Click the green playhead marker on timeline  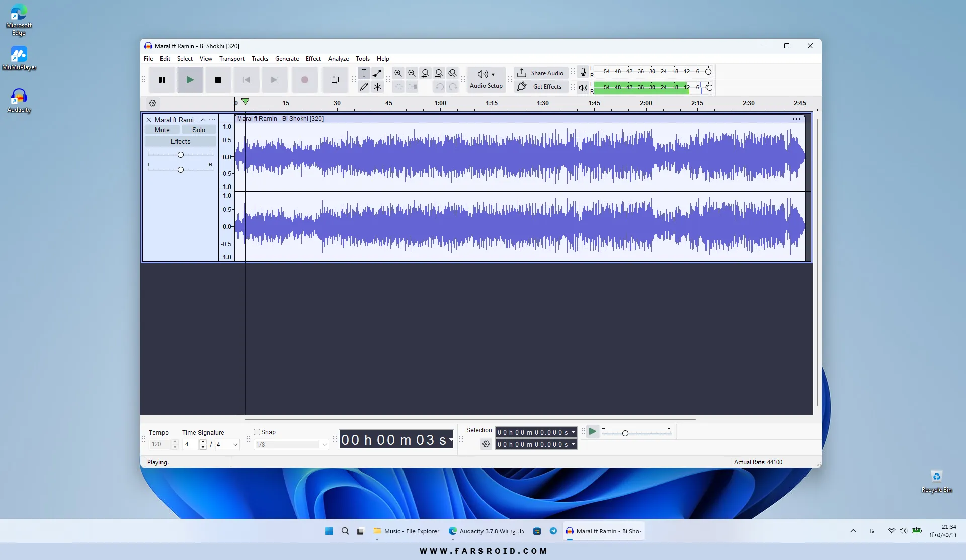tap(245, 101)
